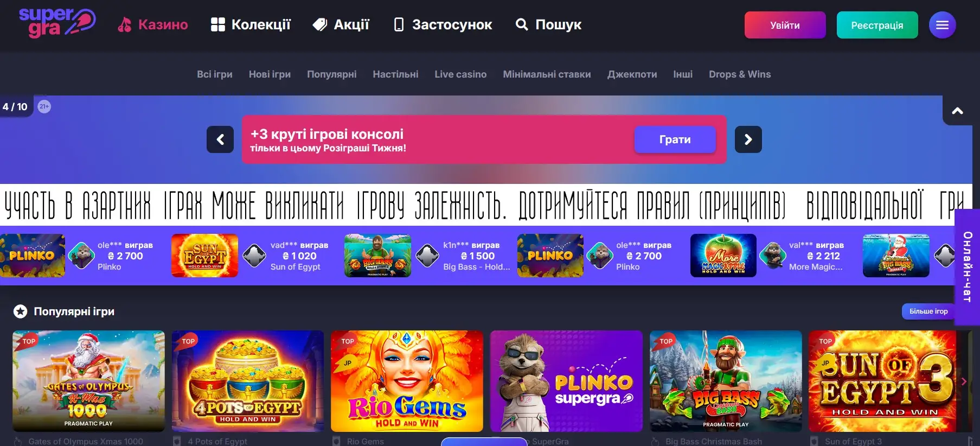The height and width of the screenshot is (446, 980).
Task: Click the Застосунок phone icon
Action: pyautogui.click(x=399, y=24)
